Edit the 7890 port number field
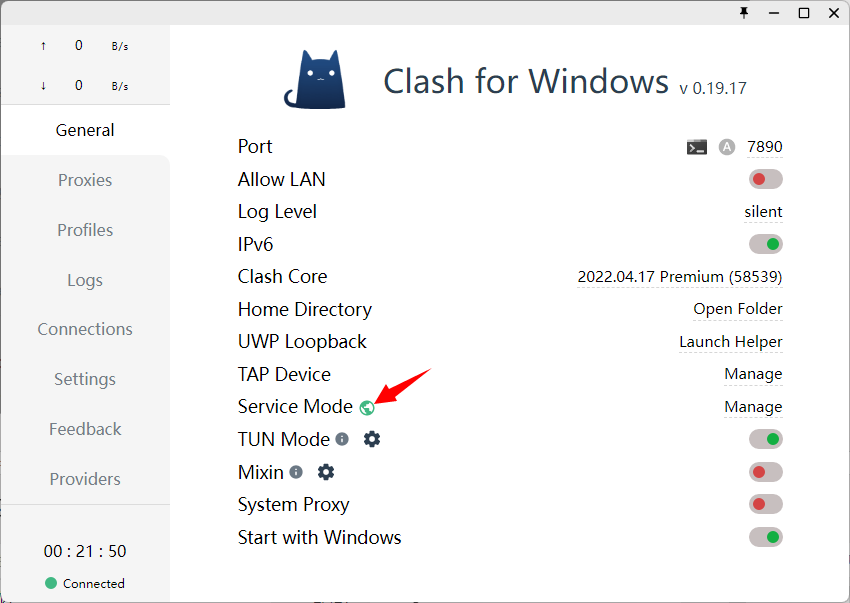This screenshot has width=850, height=603. 764,147
